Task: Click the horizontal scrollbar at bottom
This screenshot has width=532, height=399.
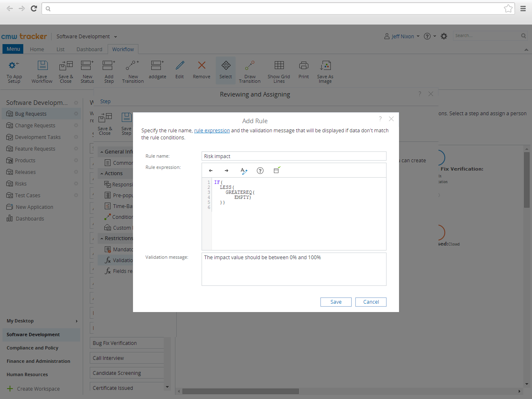Action: tap(241, 392)
